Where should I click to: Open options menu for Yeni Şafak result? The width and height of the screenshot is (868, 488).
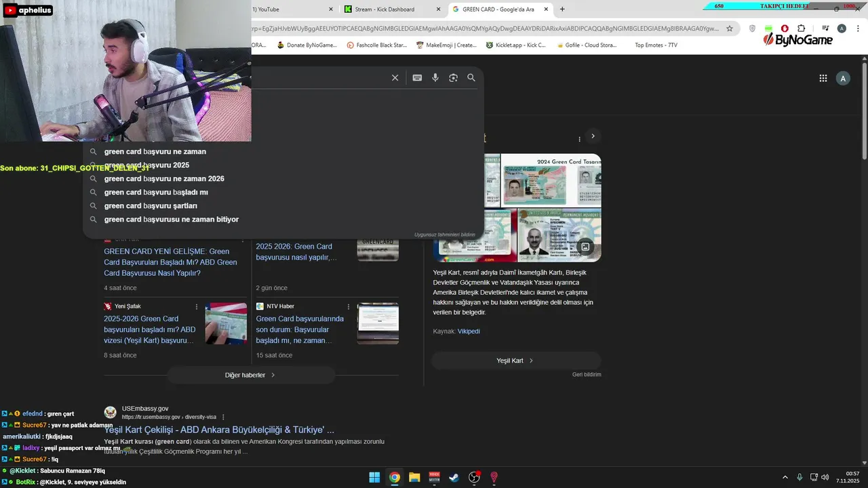click(197, 306)
